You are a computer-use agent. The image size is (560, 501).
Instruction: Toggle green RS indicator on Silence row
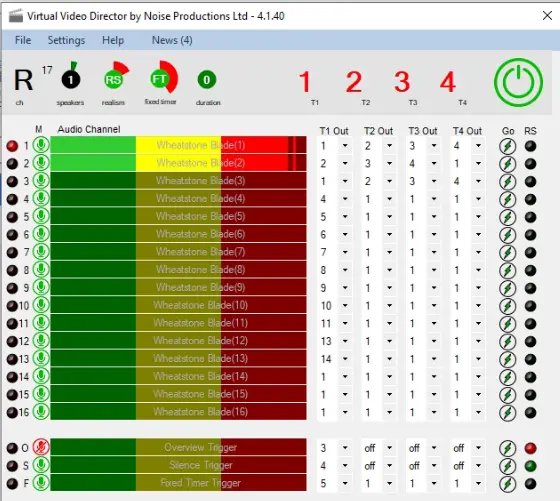click(530, 466)
